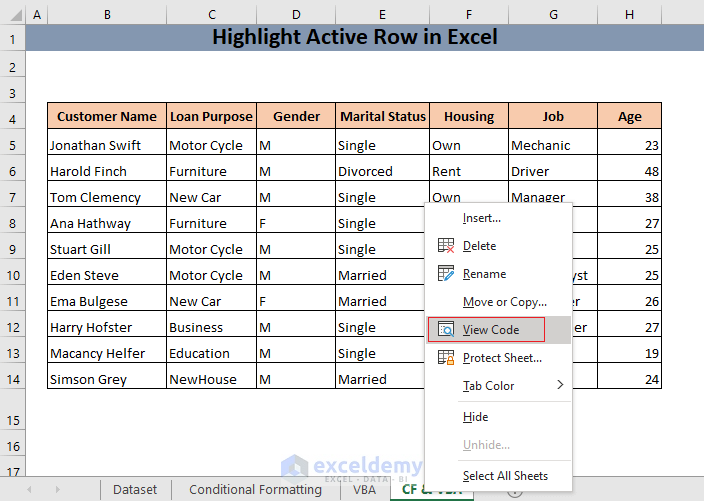This screenshot has height=501, width=704.
Task: Click the age cell showing 38
Action: [629, 194]
